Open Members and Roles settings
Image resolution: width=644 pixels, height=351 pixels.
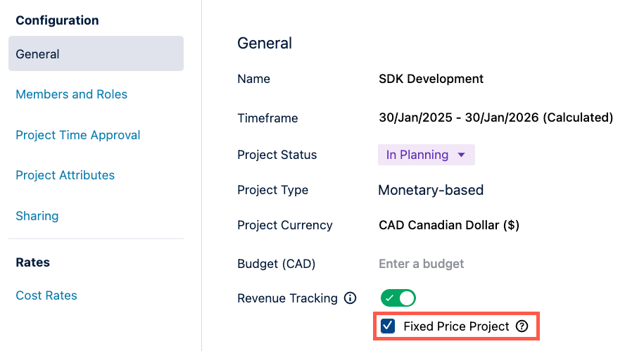point(71,94)
